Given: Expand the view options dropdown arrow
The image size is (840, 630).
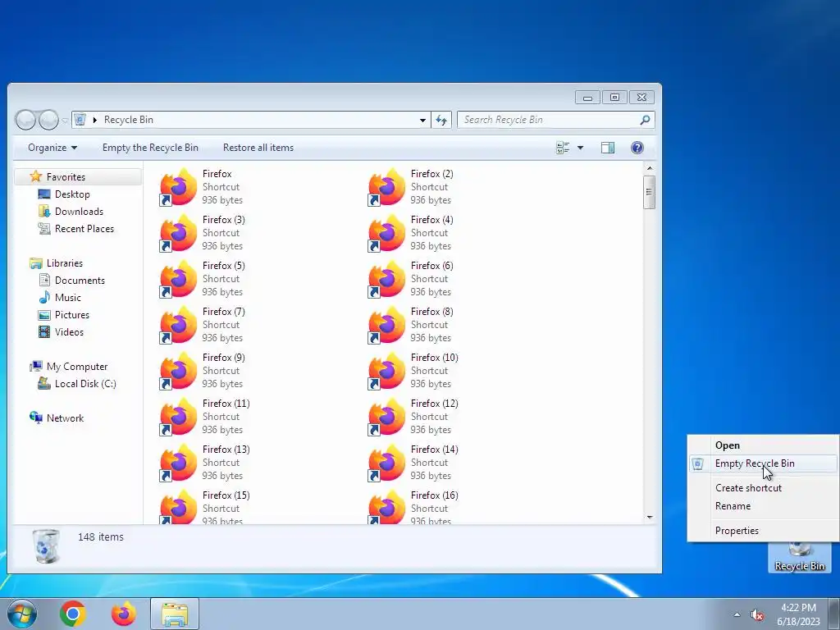Looking at the screenshot, I should tap(580, 148).
